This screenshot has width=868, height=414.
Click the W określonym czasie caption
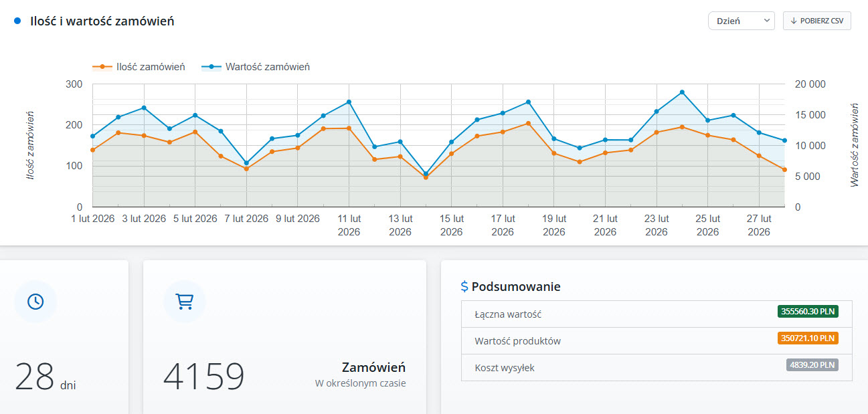360,384
